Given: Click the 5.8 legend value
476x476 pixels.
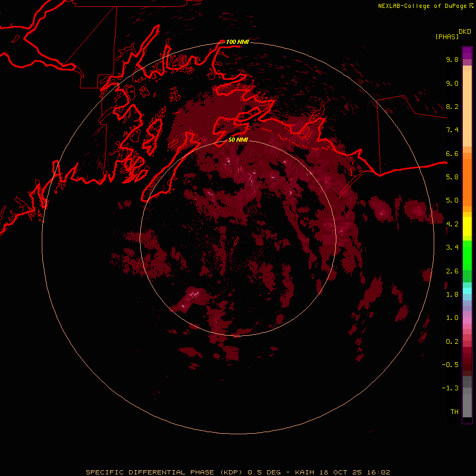Looking at the screenshot, I should tap(452, 177).
